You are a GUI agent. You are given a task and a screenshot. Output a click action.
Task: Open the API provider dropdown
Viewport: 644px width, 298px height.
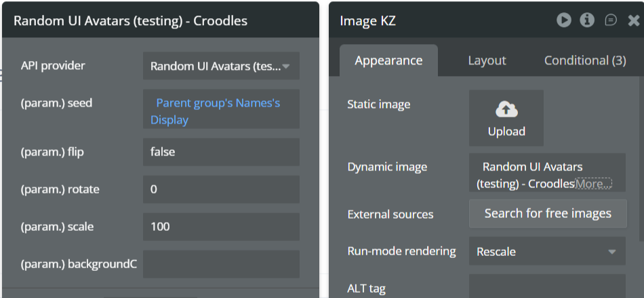(221, 66)
